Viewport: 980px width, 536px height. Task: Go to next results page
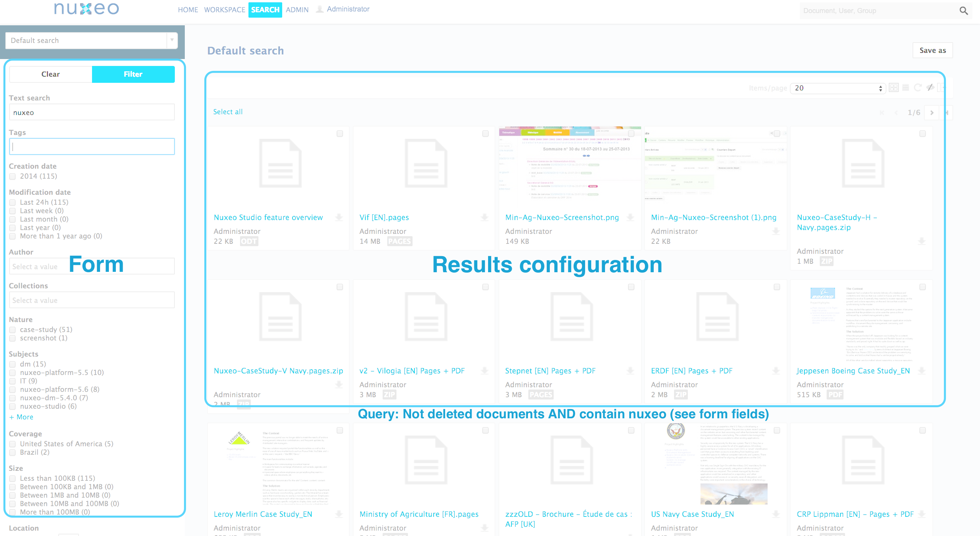coord(932,112)
